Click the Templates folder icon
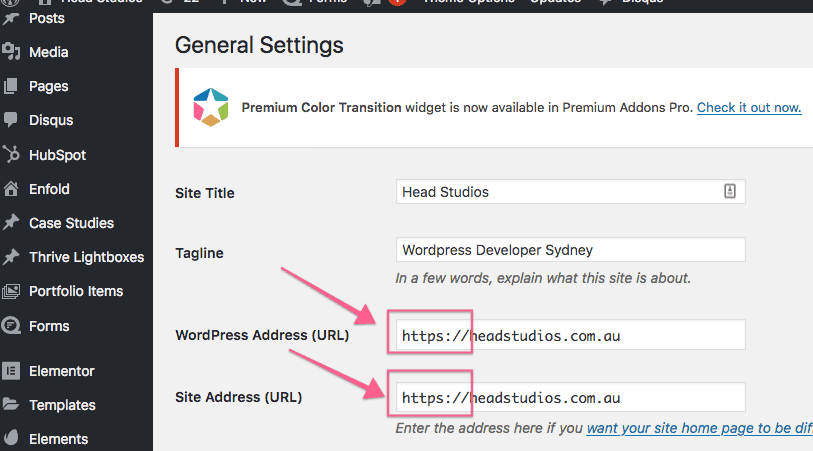813x451 pixels. (x=11, y=404)
